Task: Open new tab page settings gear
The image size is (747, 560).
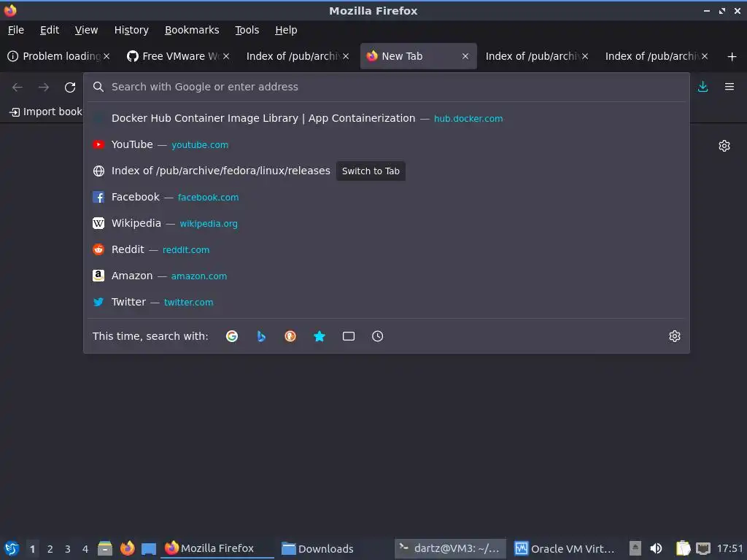Action: [724, 146]
